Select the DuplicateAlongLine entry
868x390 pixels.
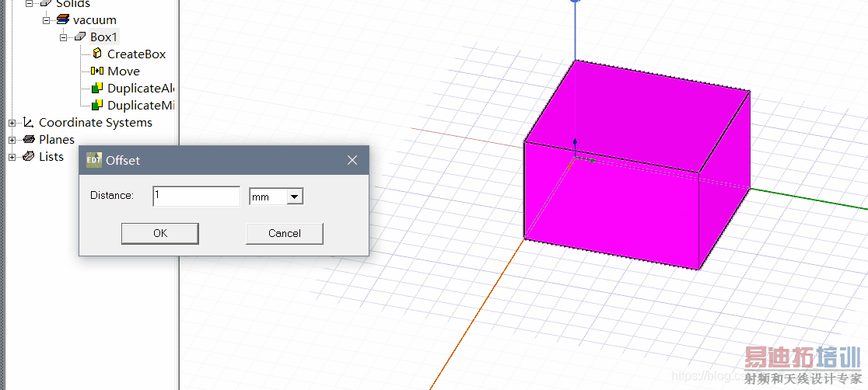pyautogui.click(x=141, y=89)
